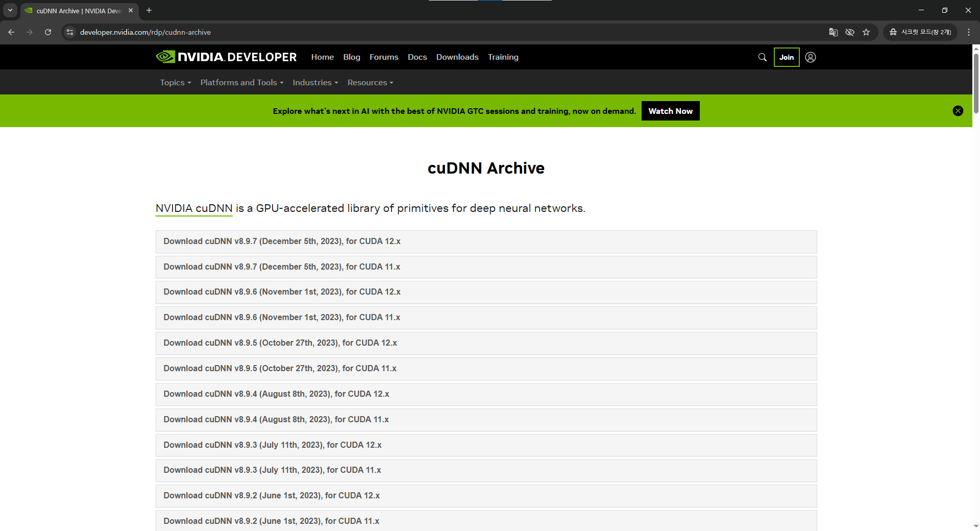
Task: Open the Blog navigation link
Action: [x=352, y=57]
